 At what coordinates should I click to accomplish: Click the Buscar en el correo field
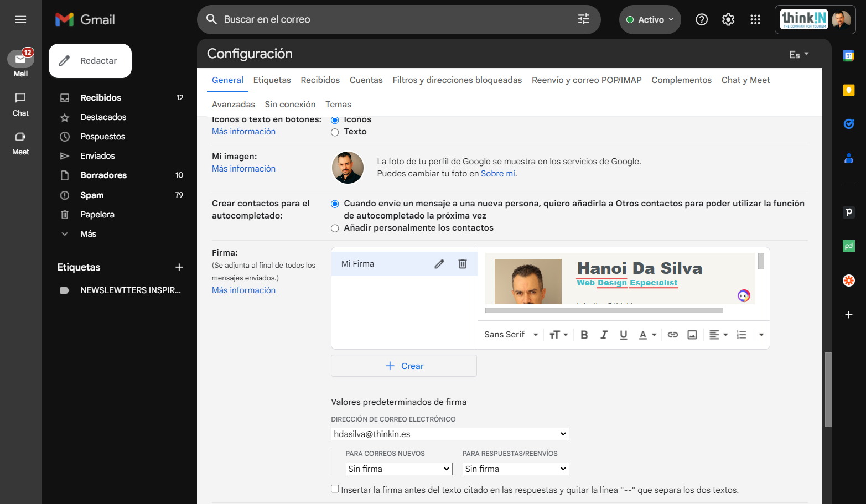click(x=398, y=19)
